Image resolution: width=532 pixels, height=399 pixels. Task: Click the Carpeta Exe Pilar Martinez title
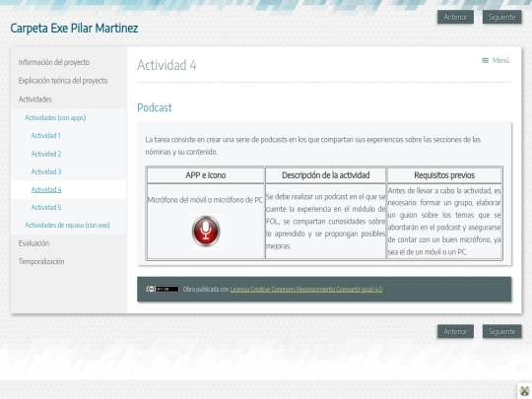point(74,29)
